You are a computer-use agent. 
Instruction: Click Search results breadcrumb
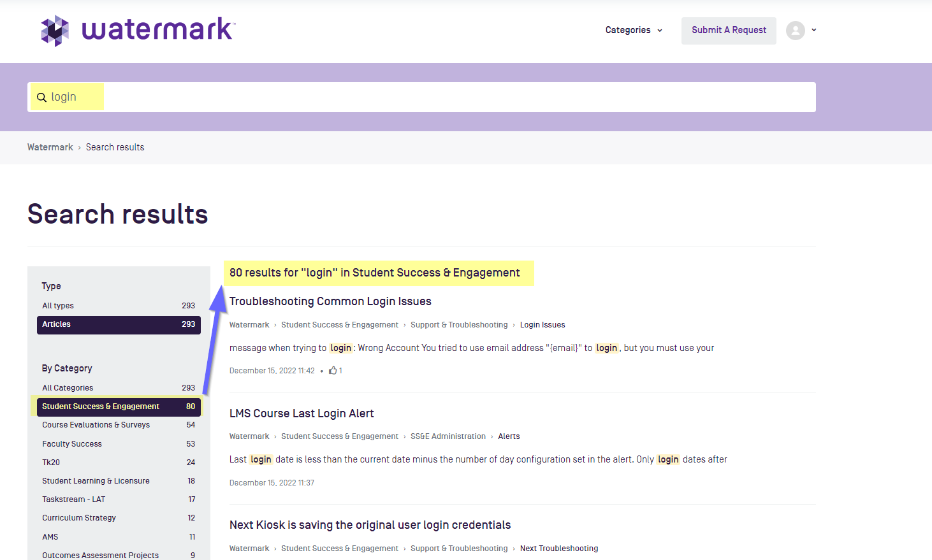coord(115,147)
